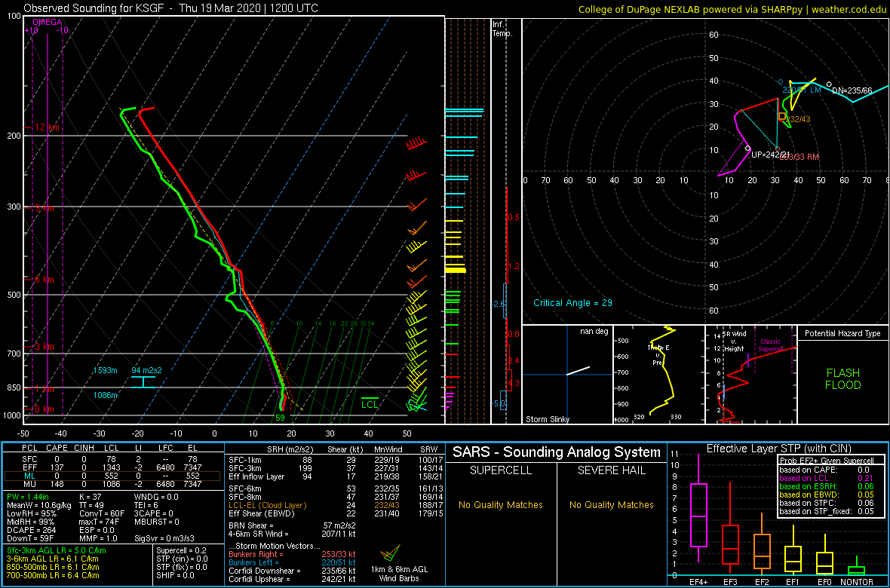Image resolution: width=890 pixels, height=588 pixels.
Task: Click the cyan effective inflow layer bracket
Action: (143, 382)
